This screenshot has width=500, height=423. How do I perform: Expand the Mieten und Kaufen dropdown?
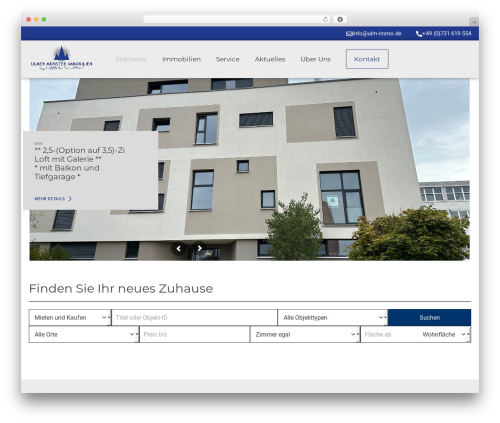pyautogui.click(x=70, y=317)
